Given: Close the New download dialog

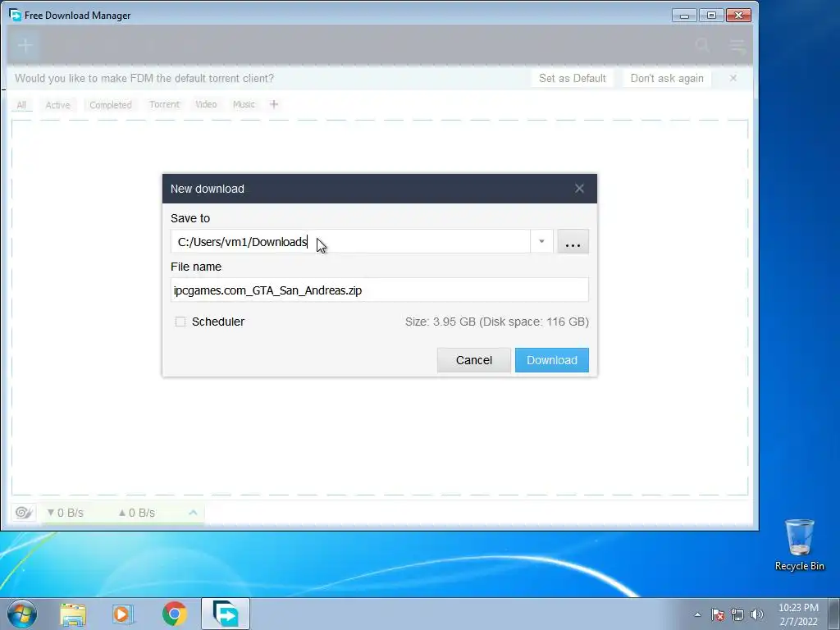Looking at the screenshot, I should 579,189.
